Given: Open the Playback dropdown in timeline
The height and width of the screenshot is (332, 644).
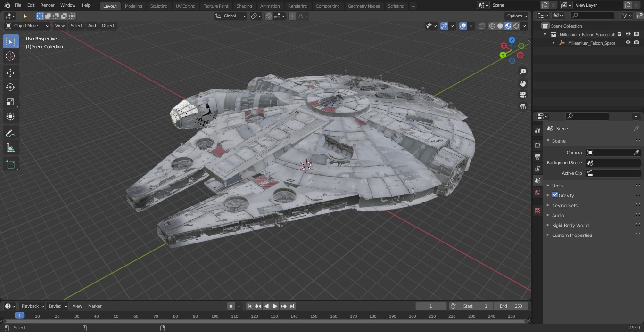Looking at the screenshot, I should click(x=32, y=306).
